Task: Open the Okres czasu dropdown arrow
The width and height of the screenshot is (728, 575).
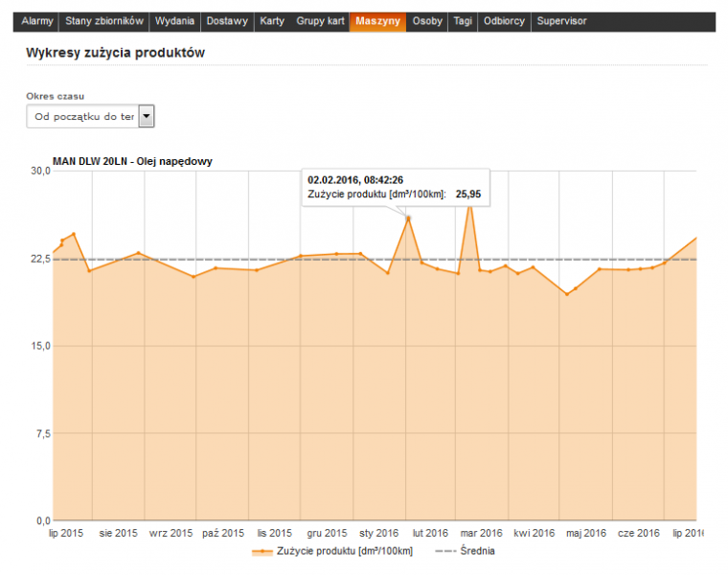Action: click(147, 116)
